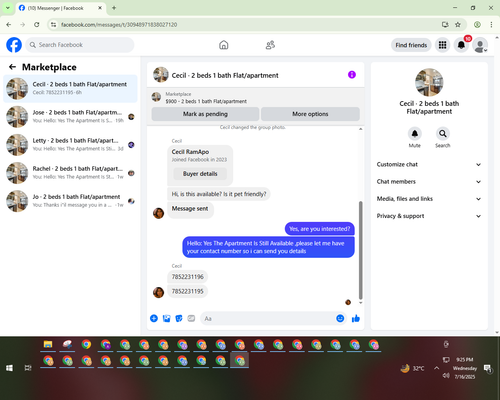Open the Chrome profile icon in toolbar
Viewport: 500px width, 400px height.
[x=477, y=24]
